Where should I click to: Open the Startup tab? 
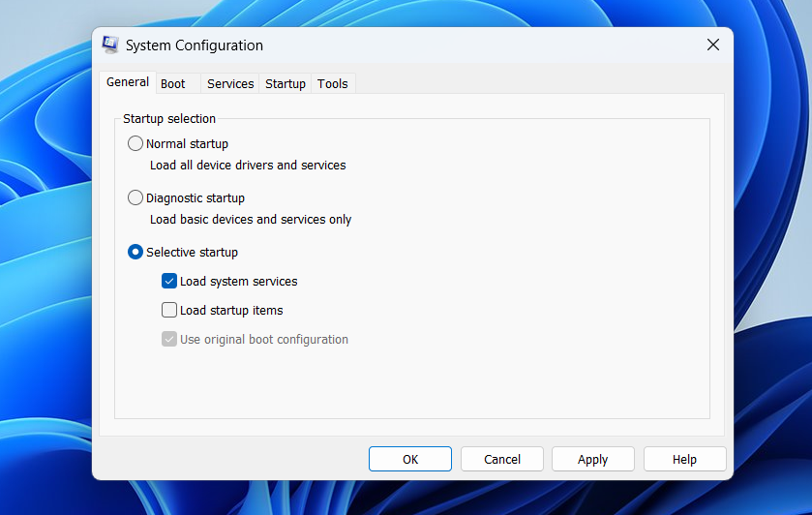coord(286,84)
